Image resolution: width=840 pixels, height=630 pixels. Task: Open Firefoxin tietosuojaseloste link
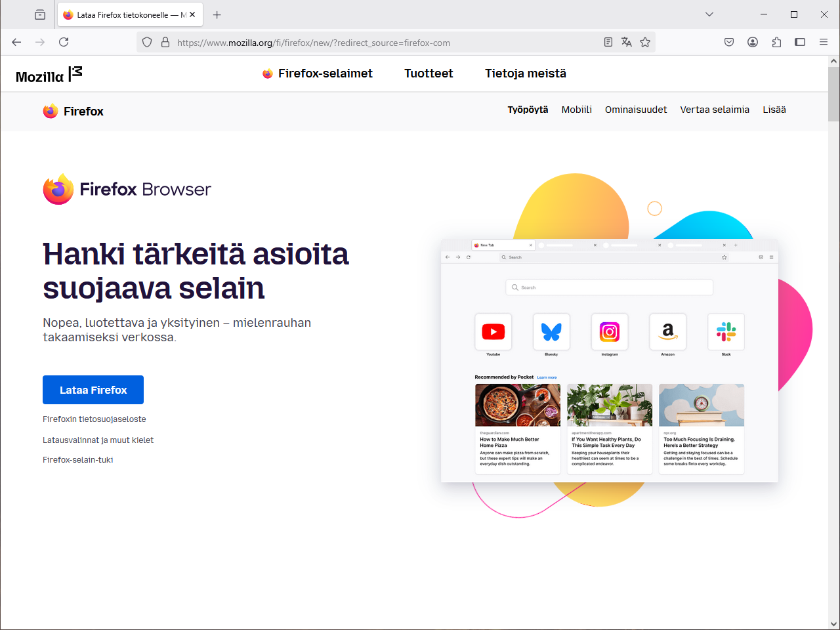(x=94, y=419)
